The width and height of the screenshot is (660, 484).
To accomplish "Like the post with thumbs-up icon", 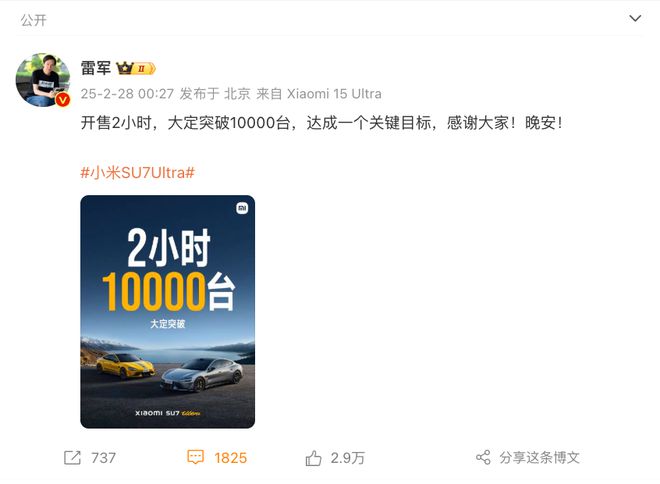I will click(x=313, y=457).
